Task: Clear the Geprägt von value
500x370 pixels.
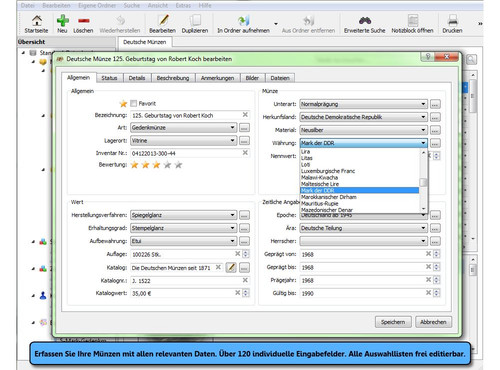Action: tap(428, 254)
